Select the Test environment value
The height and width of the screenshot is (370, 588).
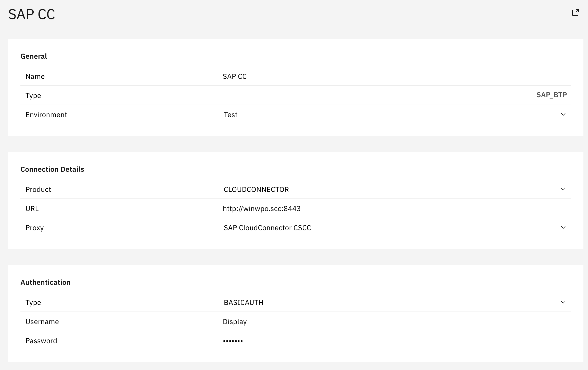coord(231,115)
